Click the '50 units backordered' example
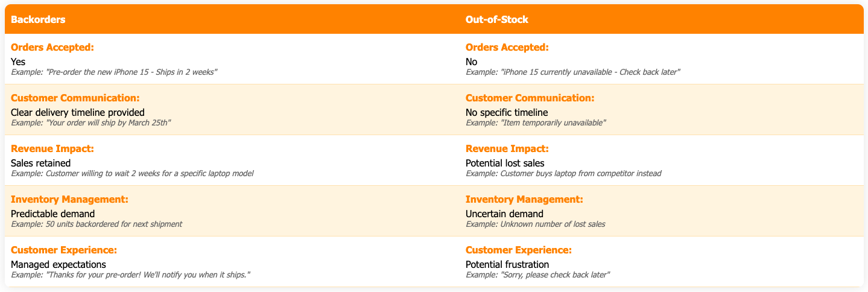The height and width of the screenshot is (292, 868). [97, 224]
